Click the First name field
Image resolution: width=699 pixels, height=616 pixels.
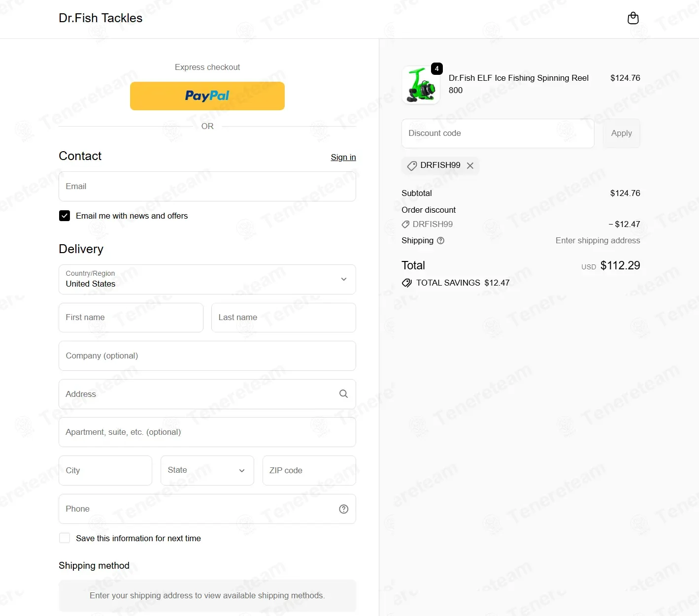(131, 318)
